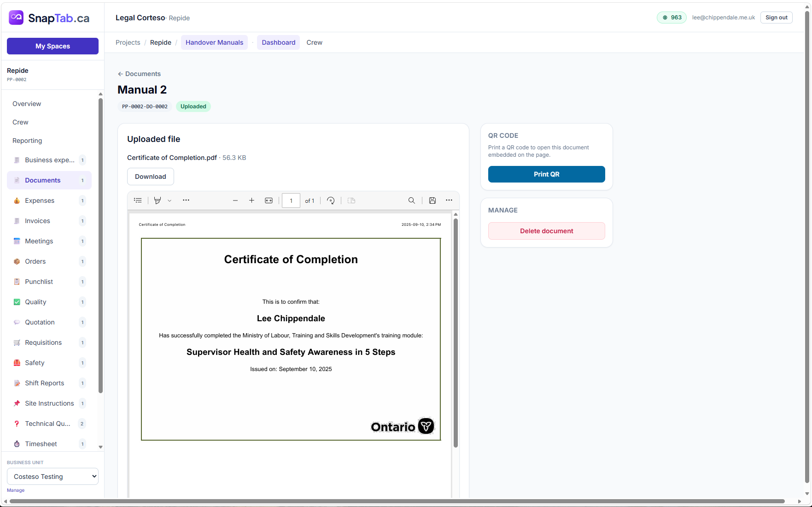Click the sidebar scroll-down arrow
The height and width of the screenshot is (507, 812).
coord(101,447)
